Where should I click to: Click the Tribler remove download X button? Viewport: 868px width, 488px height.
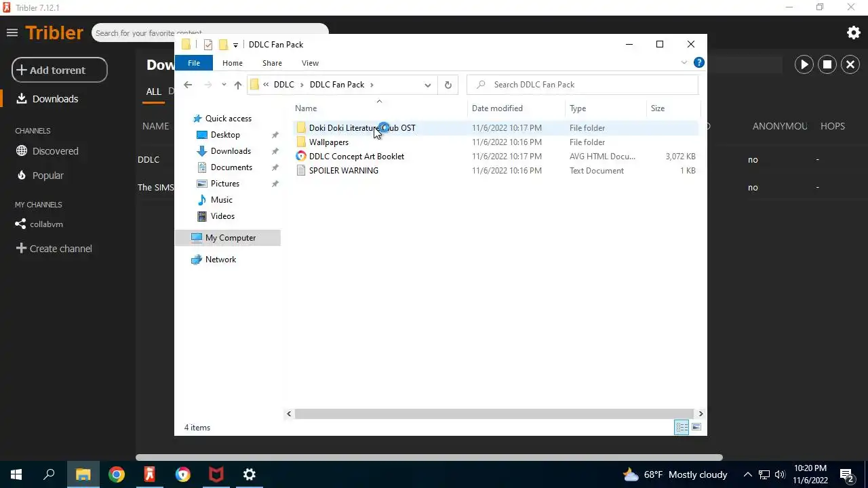tap(850, 64)
